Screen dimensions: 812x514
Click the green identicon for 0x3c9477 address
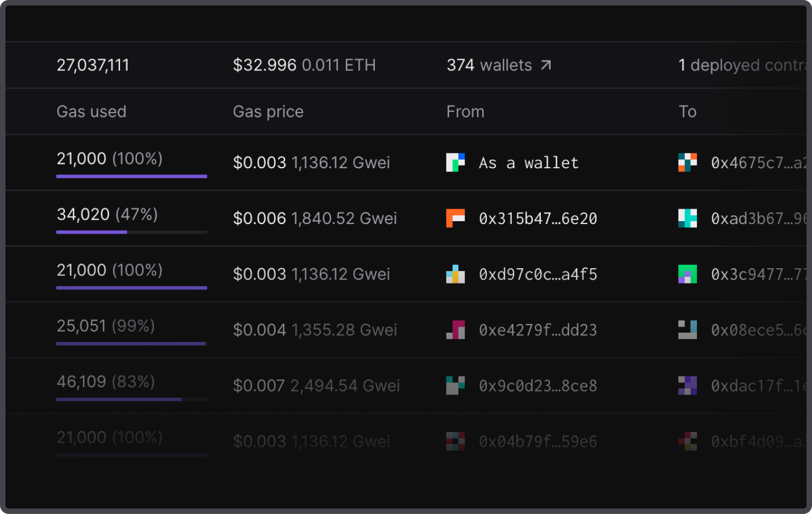(687, 274)
